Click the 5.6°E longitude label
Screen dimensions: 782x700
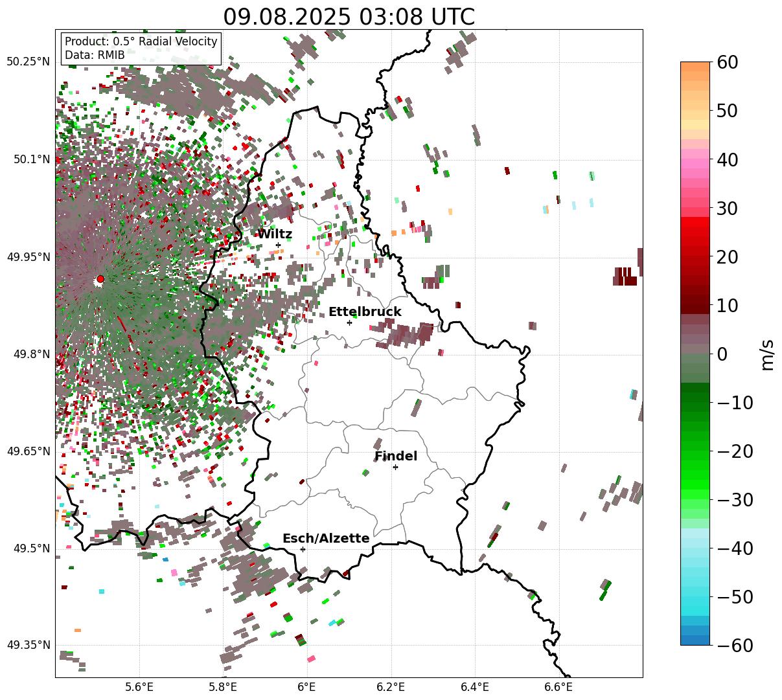coord(139,687)
